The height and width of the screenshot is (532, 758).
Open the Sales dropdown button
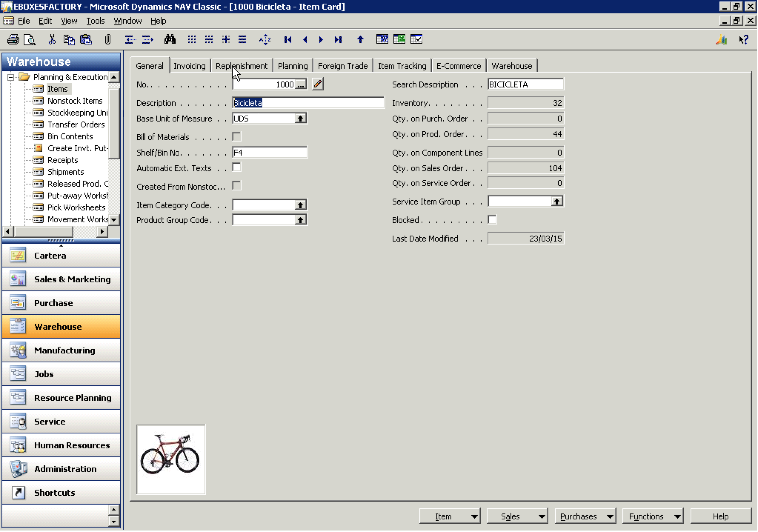tap(517, 516)
